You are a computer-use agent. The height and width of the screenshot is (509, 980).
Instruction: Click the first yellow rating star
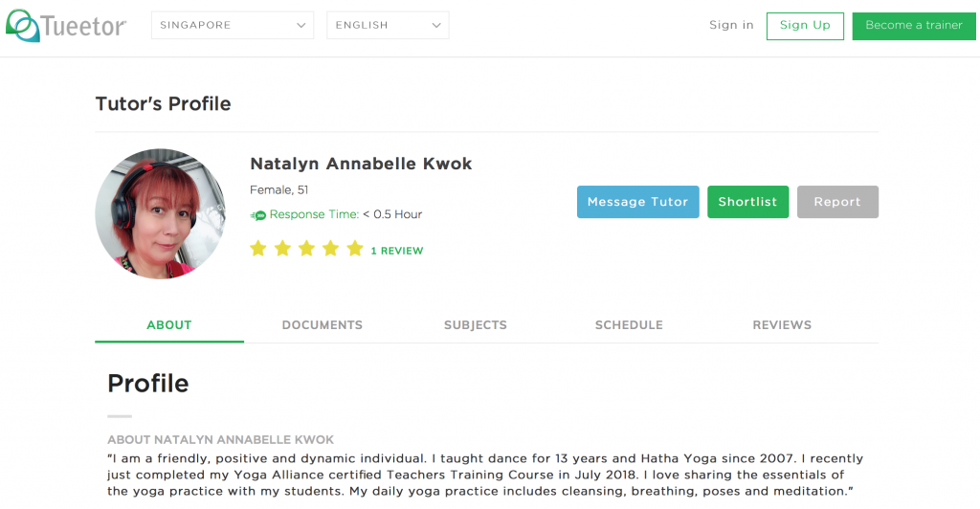[x=258, y=249]
